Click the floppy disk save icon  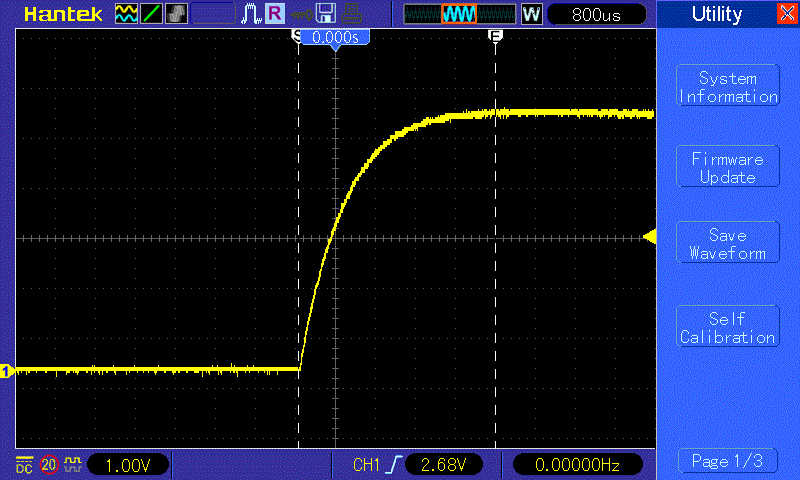pyautogui.click(x=325, y=14)
